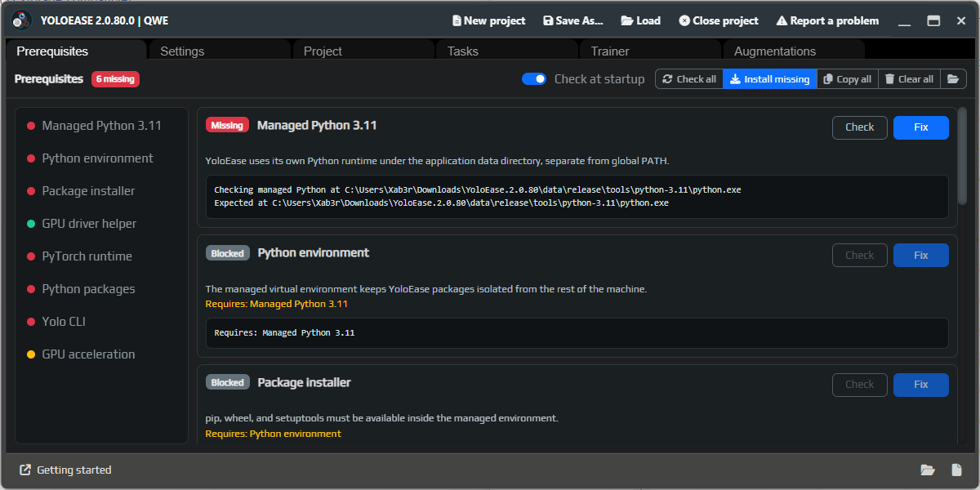Click the Managed Python 3.11 card heading
The width and height of the screenshot is (980, 490).
click(x=317, y=126)
